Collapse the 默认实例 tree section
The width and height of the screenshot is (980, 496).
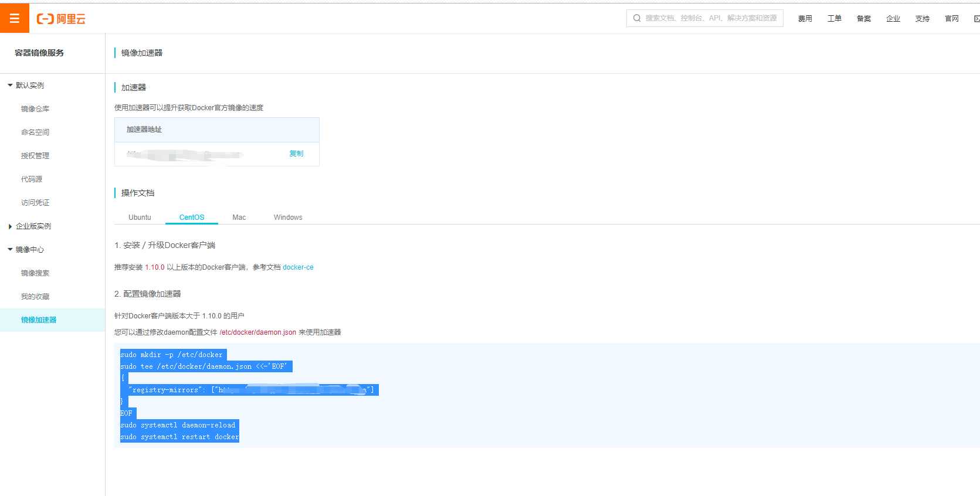[10, 85]
